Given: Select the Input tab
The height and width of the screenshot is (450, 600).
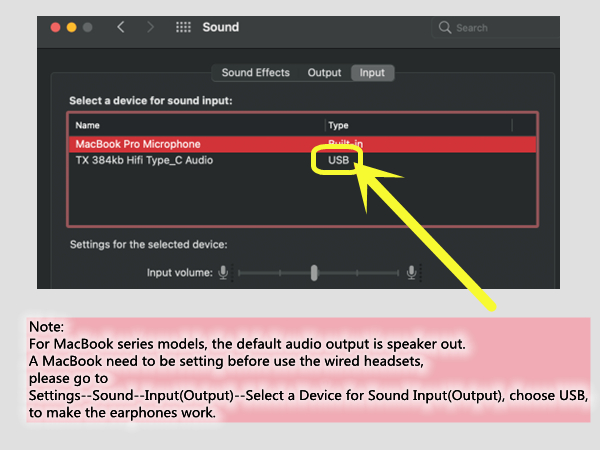Looking at the screenshot, I should click(x=372, y=73).
